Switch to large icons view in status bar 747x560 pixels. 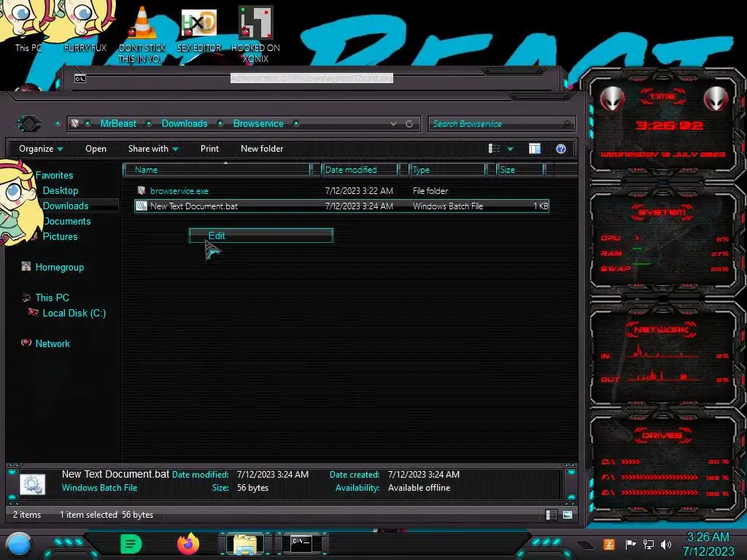tap(568, 515)
